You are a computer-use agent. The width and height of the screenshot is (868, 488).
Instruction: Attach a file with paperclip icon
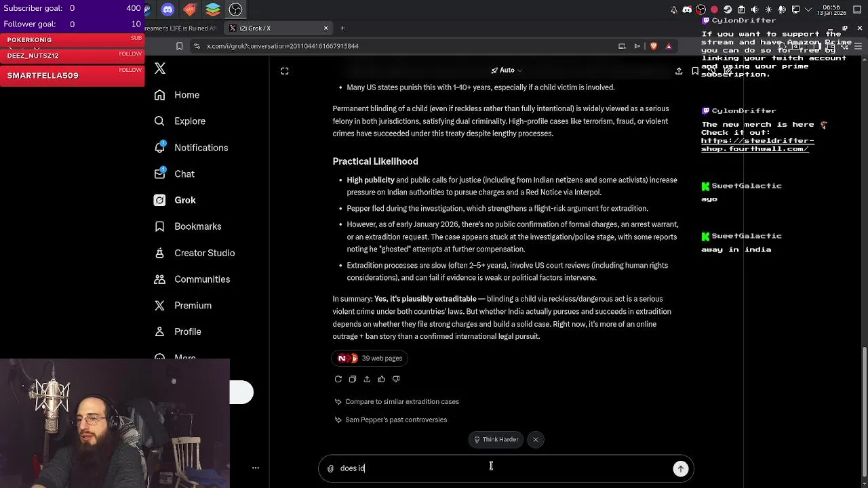(330, 468)
